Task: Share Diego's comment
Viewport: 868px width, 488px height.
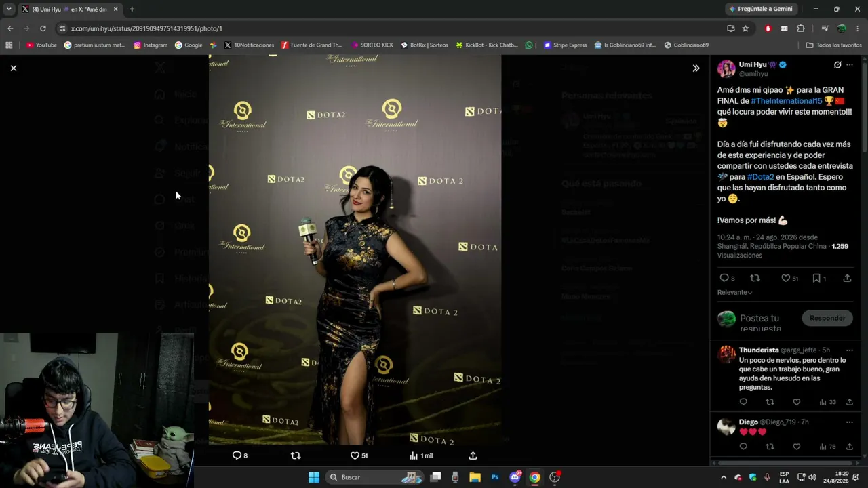Action: point(849,447)
